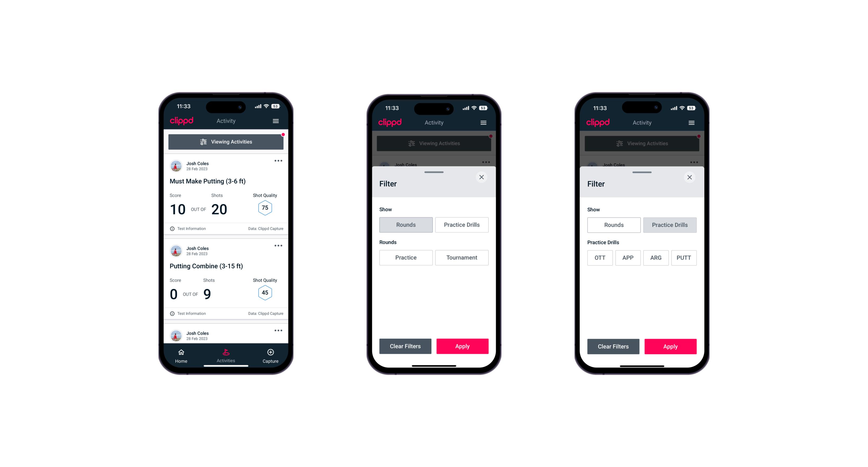
Task: Tap the filter/viewing activities icon
Action: (203, 142)
